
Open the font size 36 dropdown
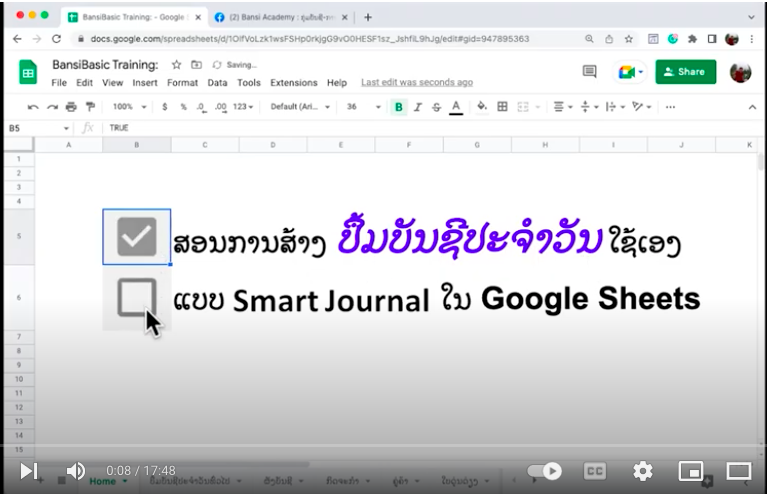pos(363,107)
